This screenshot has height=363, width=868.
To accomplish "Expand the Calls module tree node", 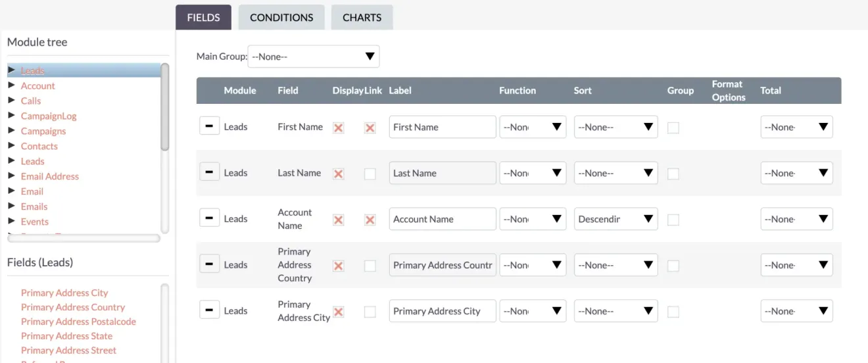I will click(12, 101).
